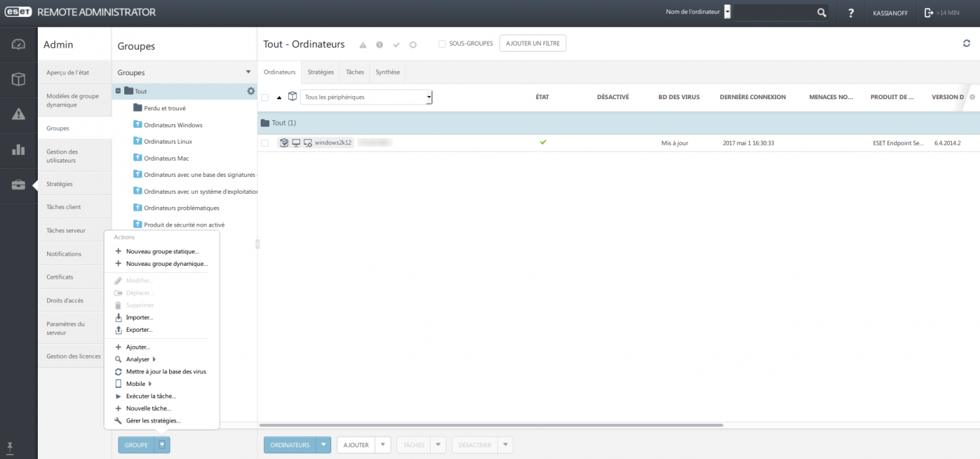Image resolution: width=980 pixels, height=459 pixels.
Task: Click the search magnifier icon
Action: click(x=821, y=13)
